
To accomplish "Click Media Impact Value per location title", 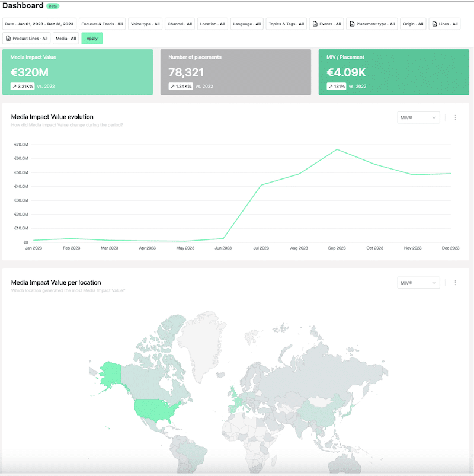I will click(x=56, y=282).
